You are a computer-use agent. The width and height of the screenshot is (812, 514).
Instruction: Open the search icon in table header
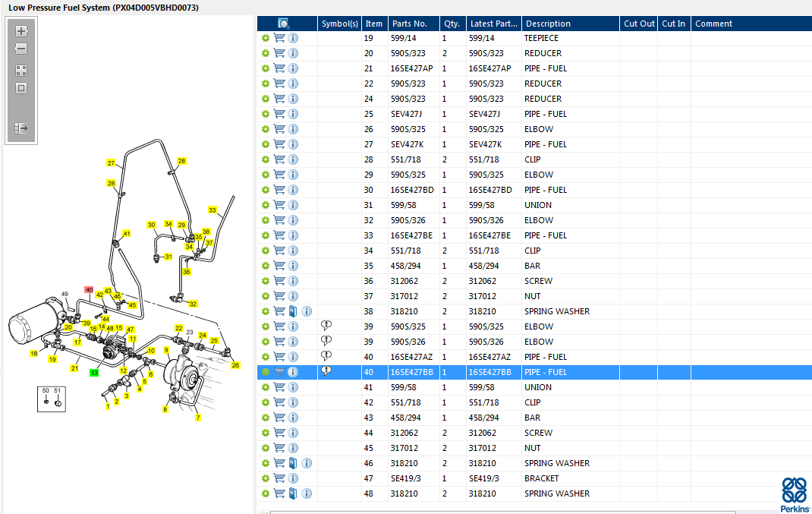(283, 24)
